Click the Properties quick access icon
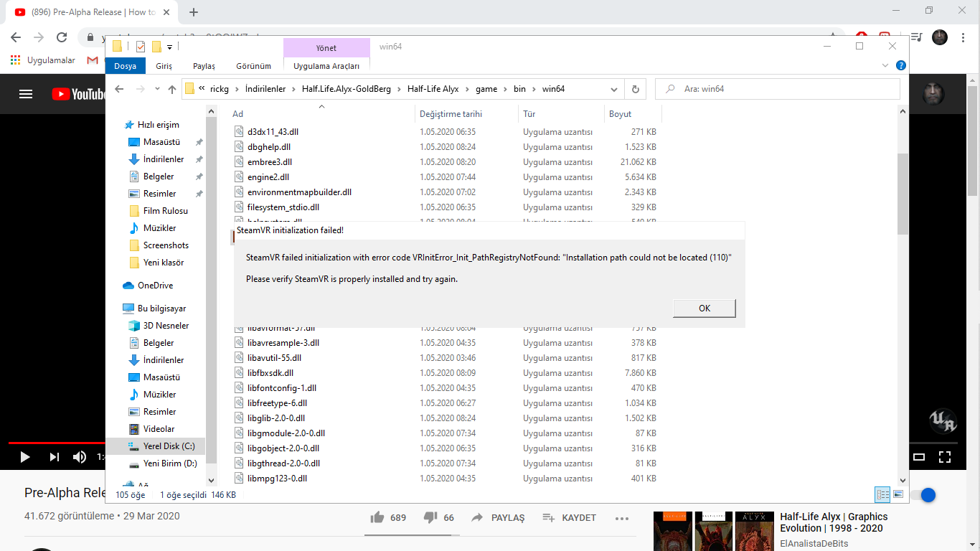The image size is (980, 551). [x=141, y=47]
